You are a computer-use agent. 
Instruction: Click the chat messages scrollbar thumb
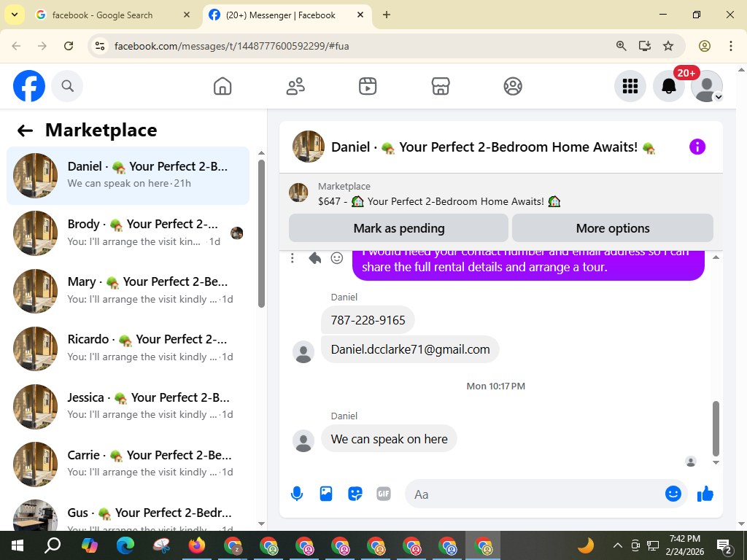[x=716, y=429]
